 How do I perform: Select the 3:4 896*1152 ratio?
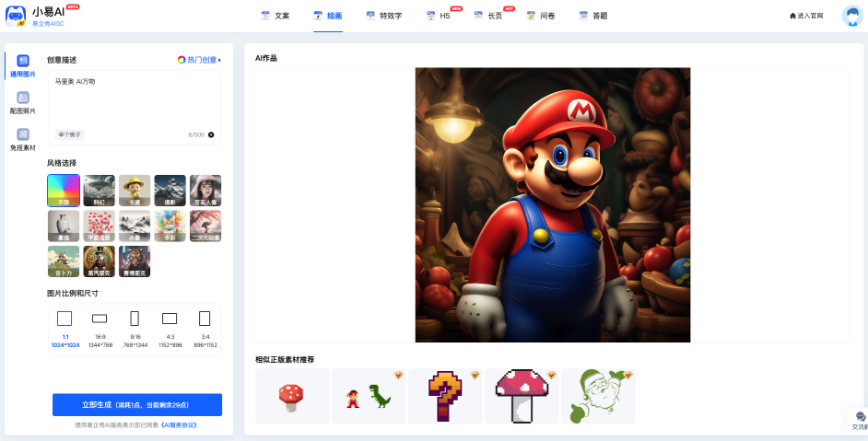click(205, 330)
